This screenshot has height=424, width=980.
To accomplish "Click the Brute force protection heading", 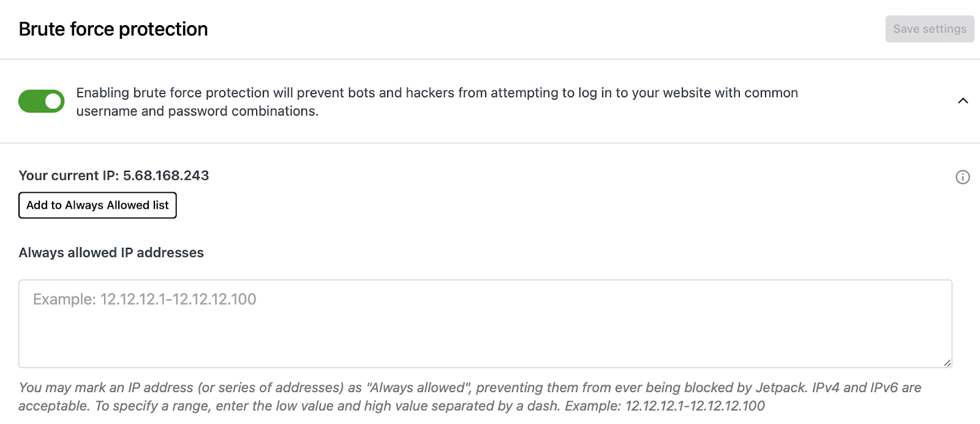I will click(113, 29).
